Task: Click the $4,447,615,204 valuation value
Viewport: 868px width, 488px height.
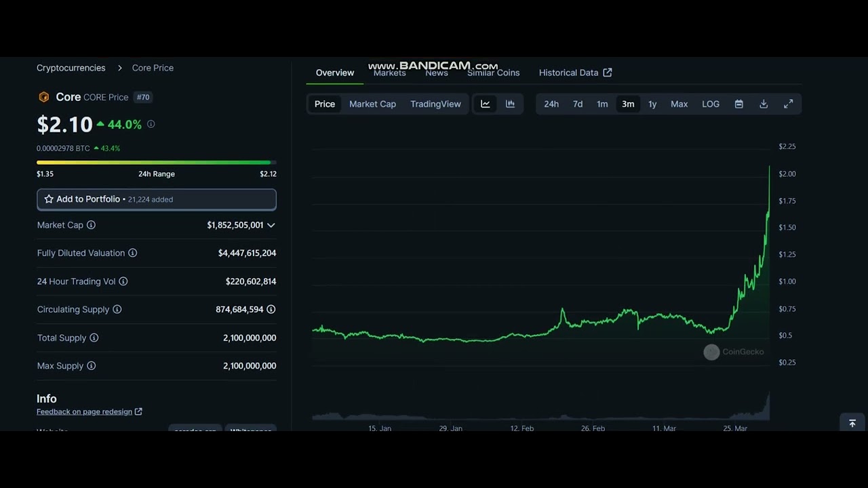Action: (247, 253)
